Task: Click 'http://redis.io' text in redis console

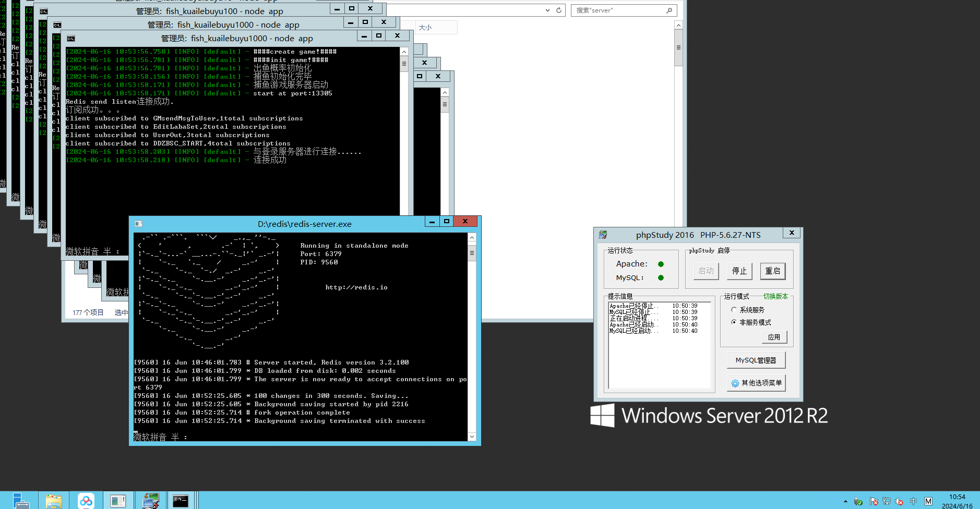Action: point(356,287)
